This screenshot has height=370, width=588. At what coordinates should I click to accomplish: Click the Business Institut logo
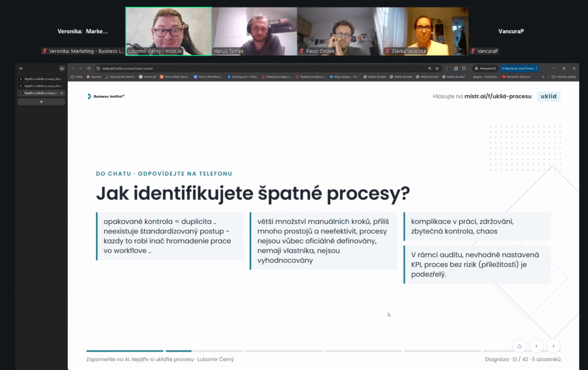(x=106, y=97)
